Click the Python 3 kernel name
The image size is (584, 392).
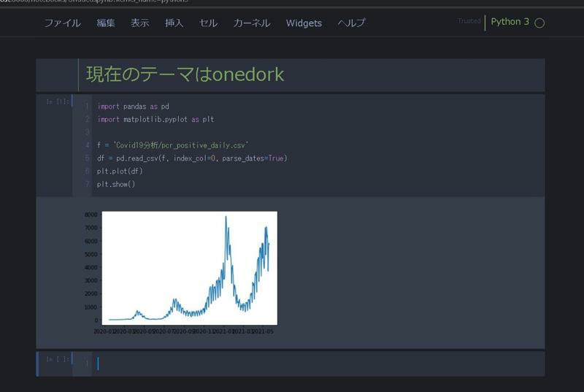[x=510, y=22]
